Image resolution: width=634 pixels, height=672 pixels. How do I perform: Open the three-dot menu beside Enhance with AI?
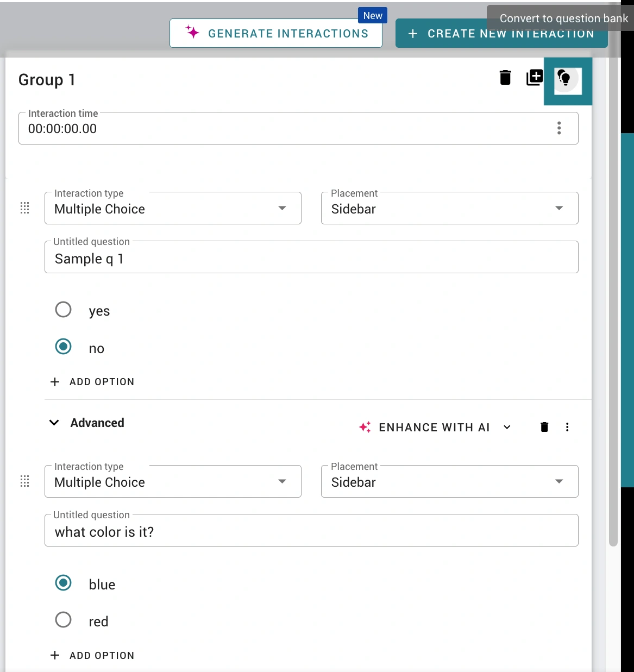point(567,427)
